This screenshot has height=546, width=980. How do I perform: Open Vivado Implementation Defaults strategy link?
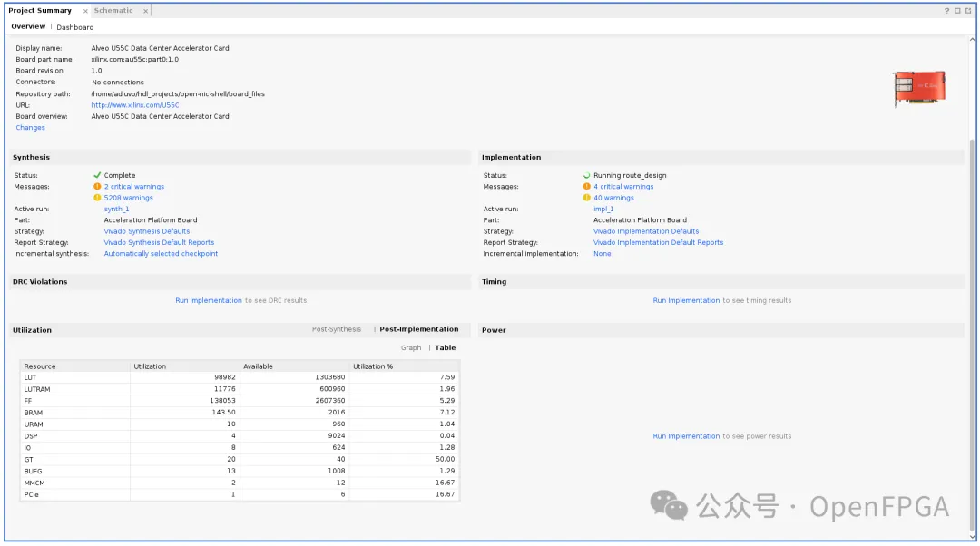click(645, 231)
